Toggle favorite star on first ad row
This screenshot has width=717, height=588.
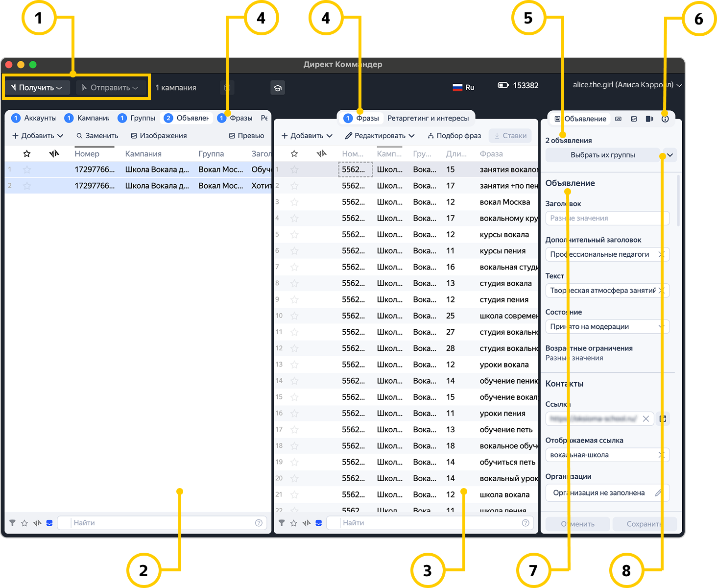click(27, 170)
